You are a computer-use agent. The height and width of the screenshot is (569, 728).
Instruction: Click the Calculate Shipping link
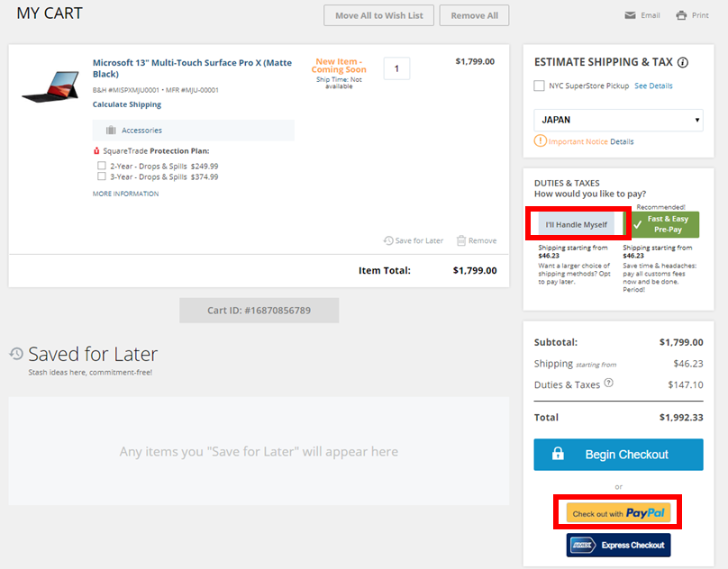click(127, 104)
